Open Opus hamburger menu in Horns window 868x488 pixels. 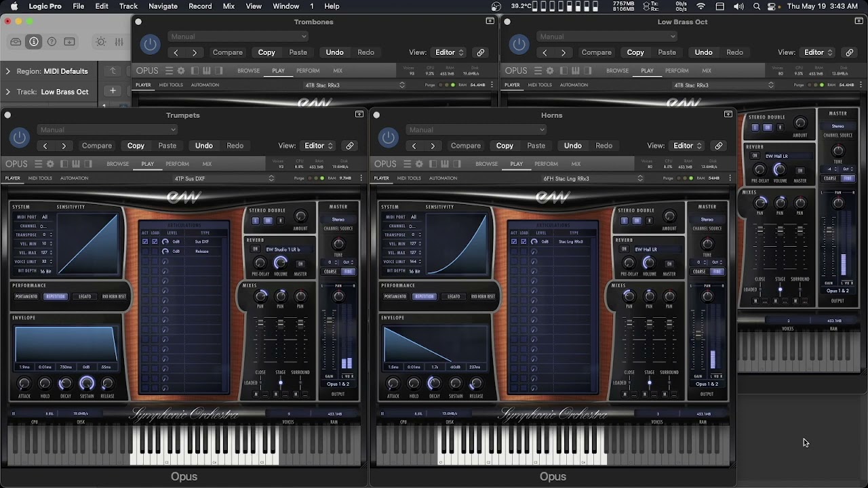tap(408, 164)
